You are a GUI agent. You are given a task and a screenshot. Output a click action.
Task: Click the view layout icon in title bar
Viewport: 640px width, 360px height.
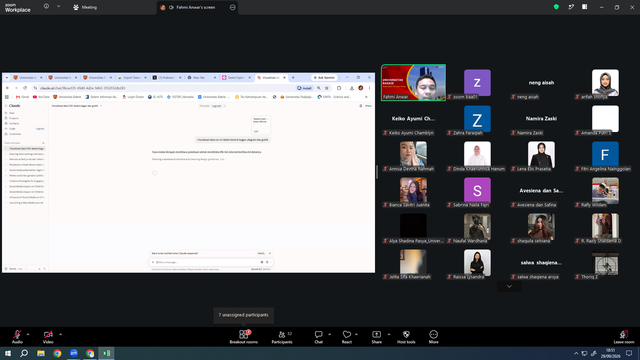(584, 7)
